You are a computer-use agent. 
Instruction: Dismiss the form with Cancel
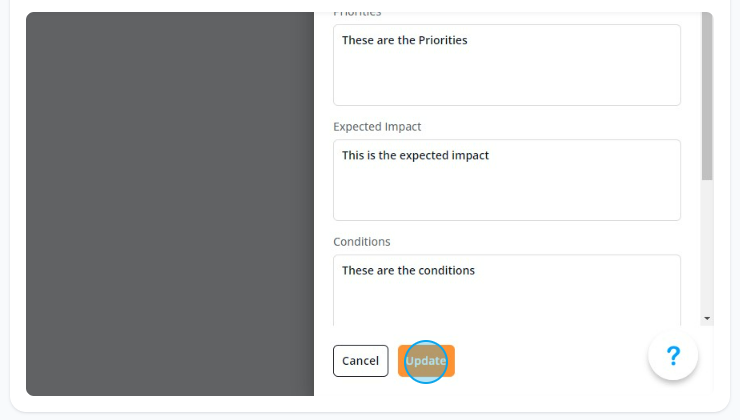tap(361, 361)
